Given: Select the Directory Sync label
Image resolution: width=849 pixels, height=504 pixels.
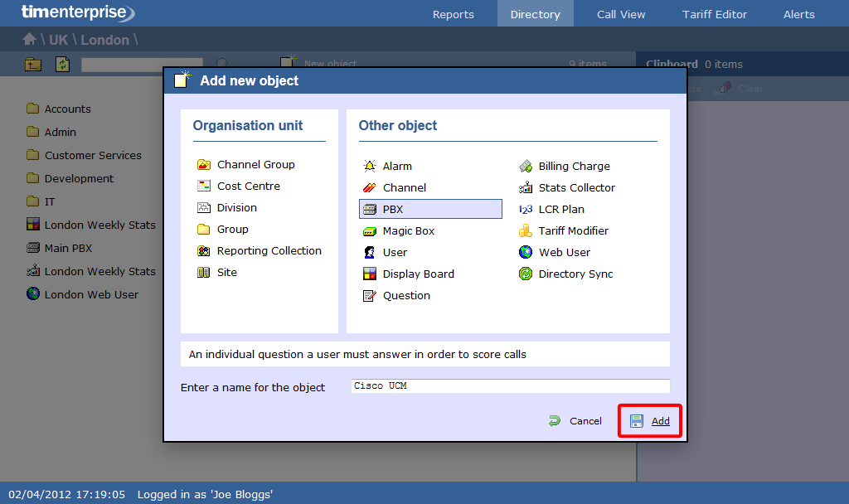Looking at the screenshot, I should click(575, 274).
